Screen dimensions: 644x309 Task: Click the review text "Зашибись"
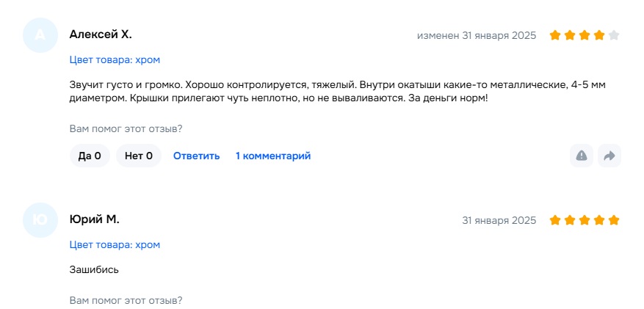(x=94, y=269)
